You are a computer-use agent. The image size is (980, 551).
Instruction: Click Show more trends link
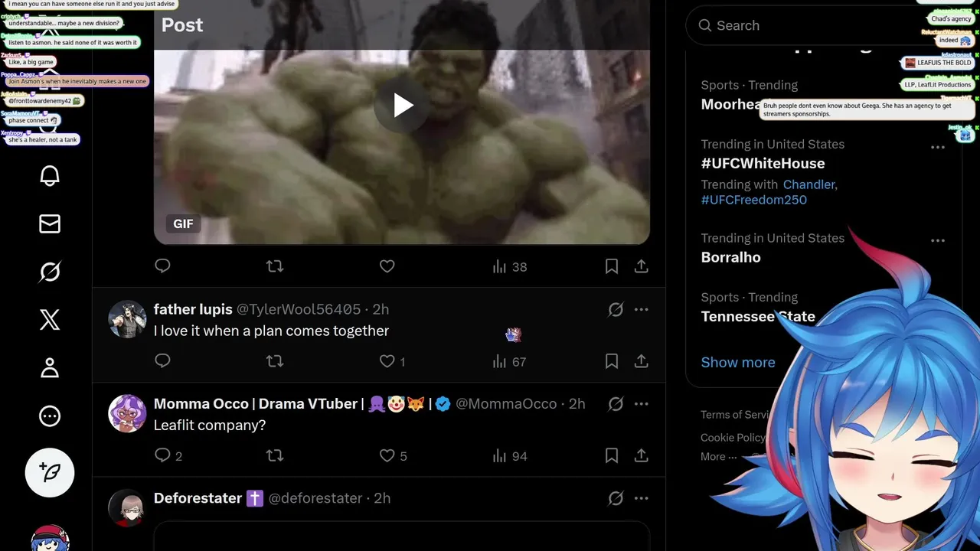(738, 362)
